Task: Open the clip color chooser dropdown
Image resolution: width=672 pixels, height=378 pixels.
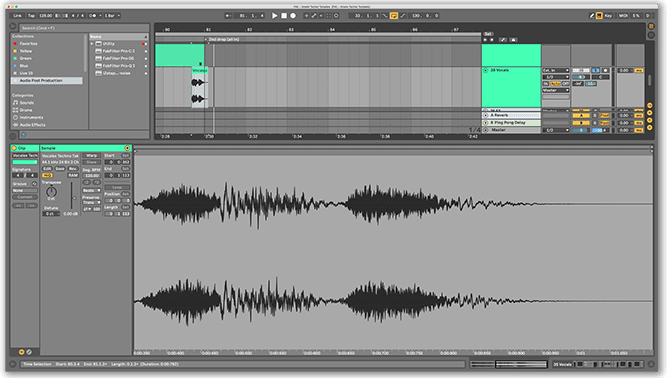Action: 25,162
